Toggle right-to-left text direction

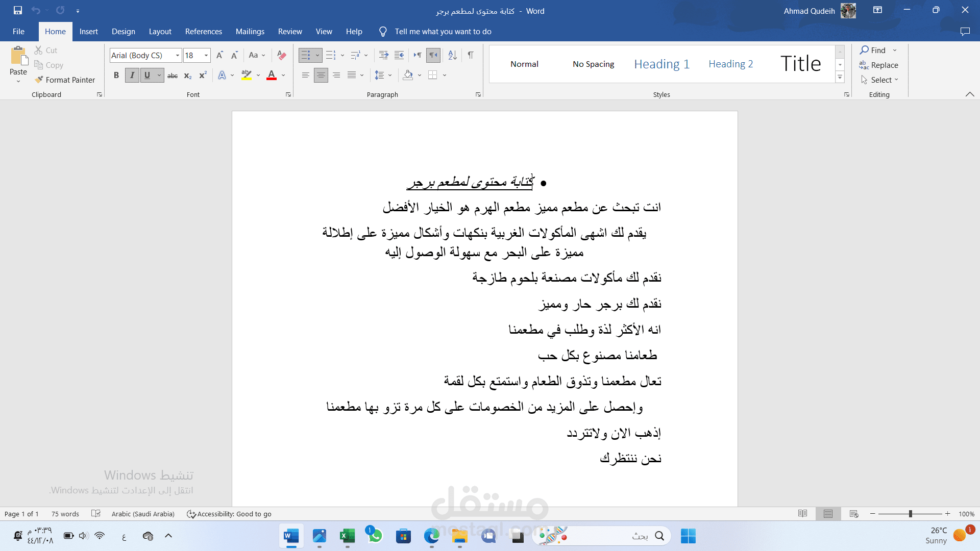coord(433,55)
